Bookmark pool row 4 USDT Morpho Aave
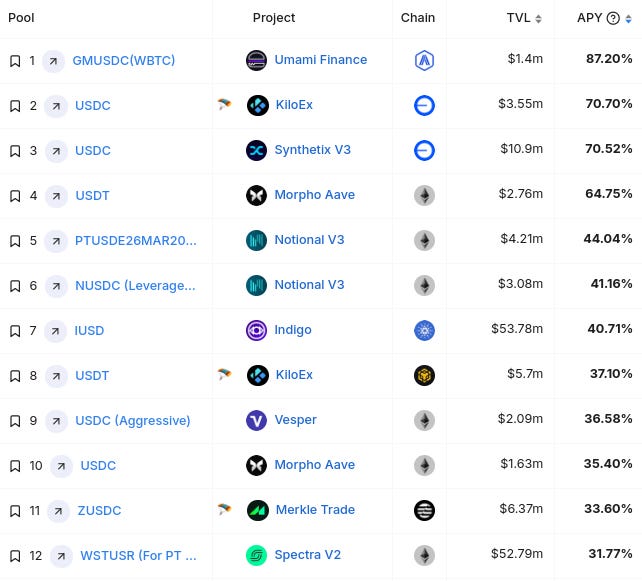Image resolution: width=642 pixels, height=581 pixels. pyautogui.click(x=15, y=196)
